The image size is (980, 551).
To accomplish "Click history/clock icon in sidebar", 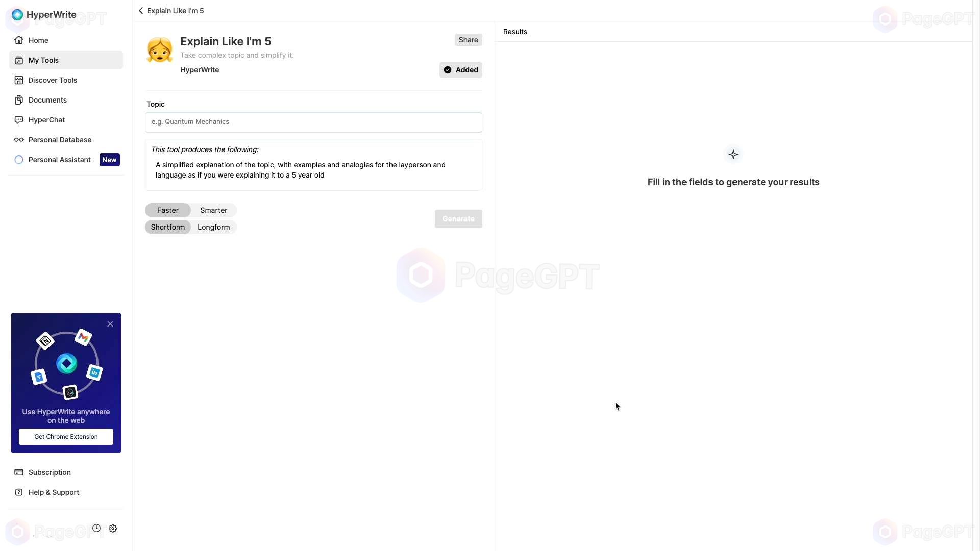I will [x=96, y=528].
